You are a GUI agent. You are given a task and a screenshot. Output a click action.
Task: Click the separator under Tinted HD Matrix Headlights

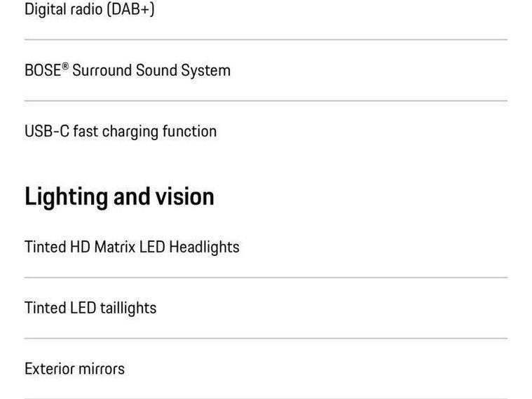click(x=266, y=278)
